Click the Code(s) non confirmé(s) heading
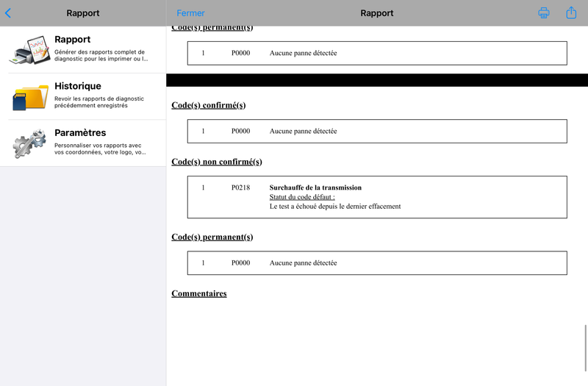 217,162
